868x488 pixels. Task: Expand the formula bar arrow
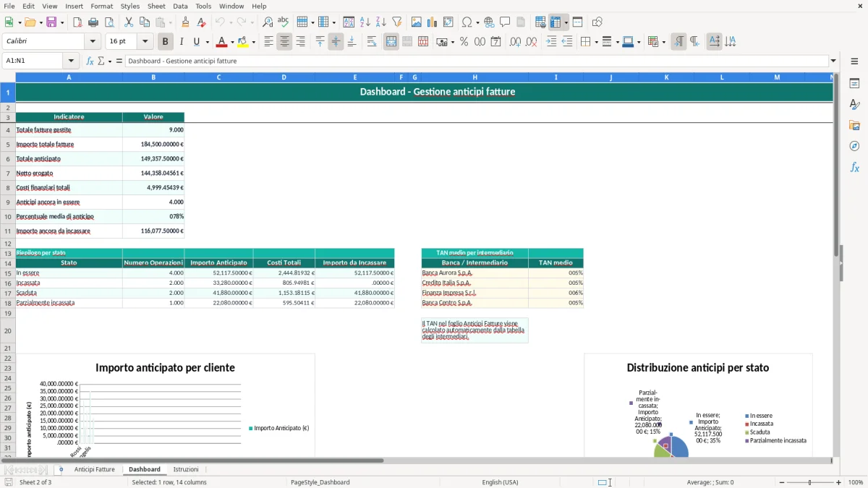[833, 61]
